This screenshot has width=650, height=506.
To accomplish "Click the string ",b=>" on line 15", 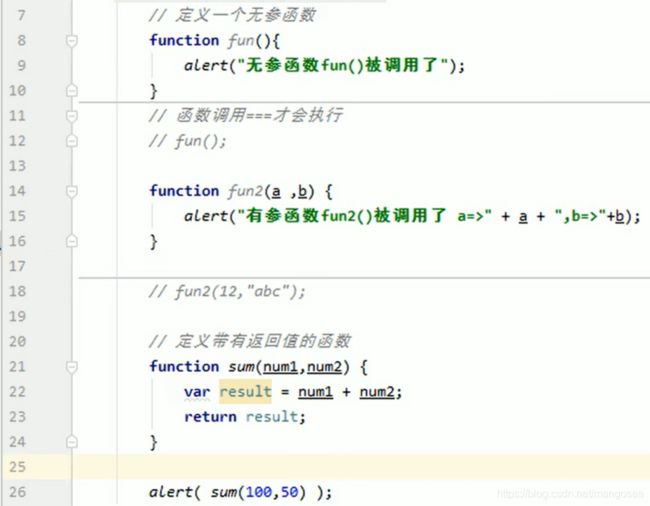I will [x=581, y=216].
